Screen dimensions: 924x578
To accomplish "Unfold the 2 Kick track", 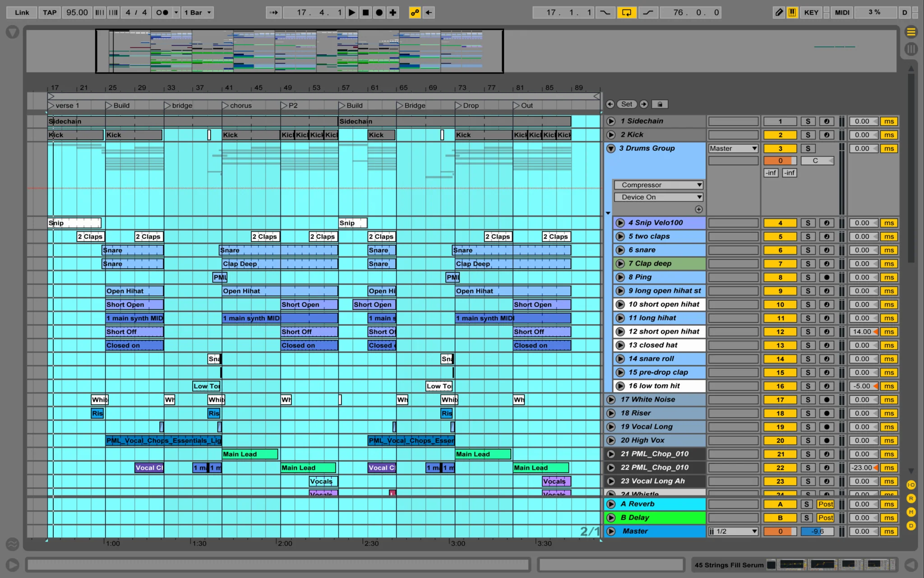I will coord(611,135).
